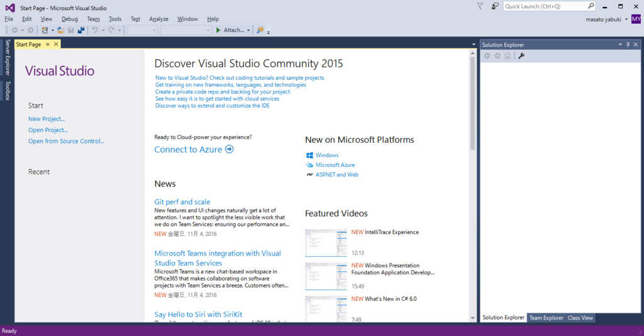Open the Tools menu
This screenshot has width=644, height=336.
tap(115, 19)
